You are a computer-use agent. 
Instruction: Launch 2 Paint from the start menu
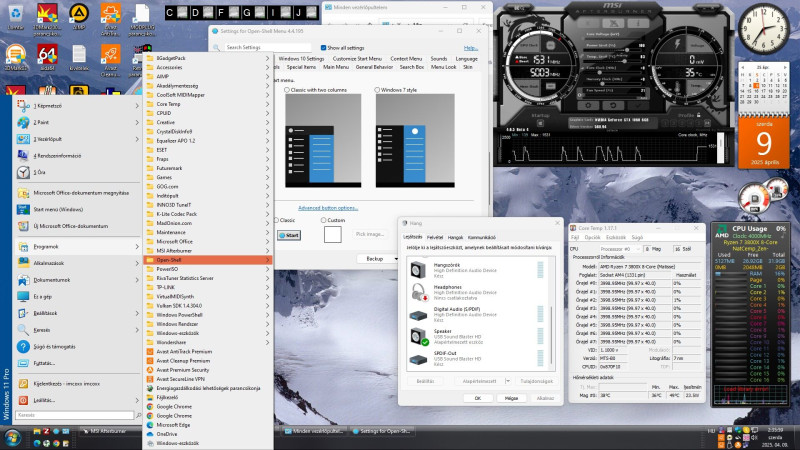click(78, 122)
